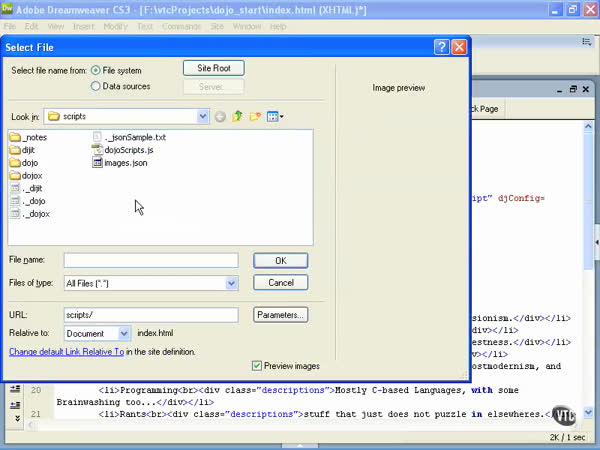Click the help question mark button

[x=441, y=47]
